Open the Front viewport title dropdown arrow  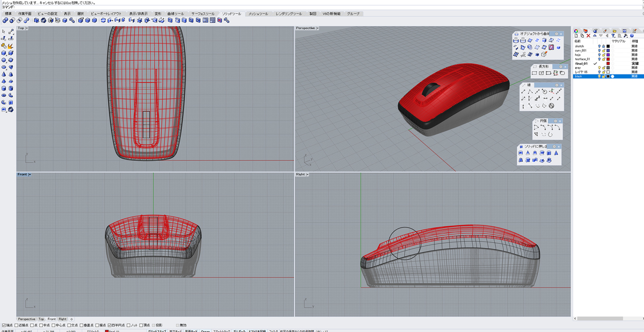[x=30, y=174]
